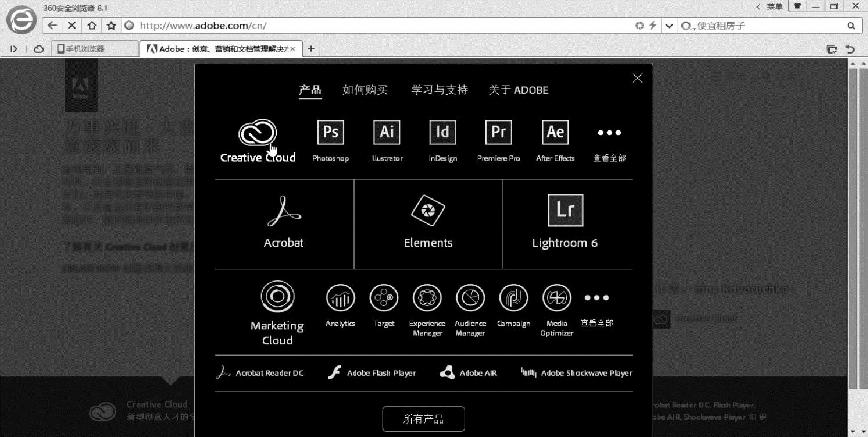Open the Acrobat product icon

pos(284,211)
